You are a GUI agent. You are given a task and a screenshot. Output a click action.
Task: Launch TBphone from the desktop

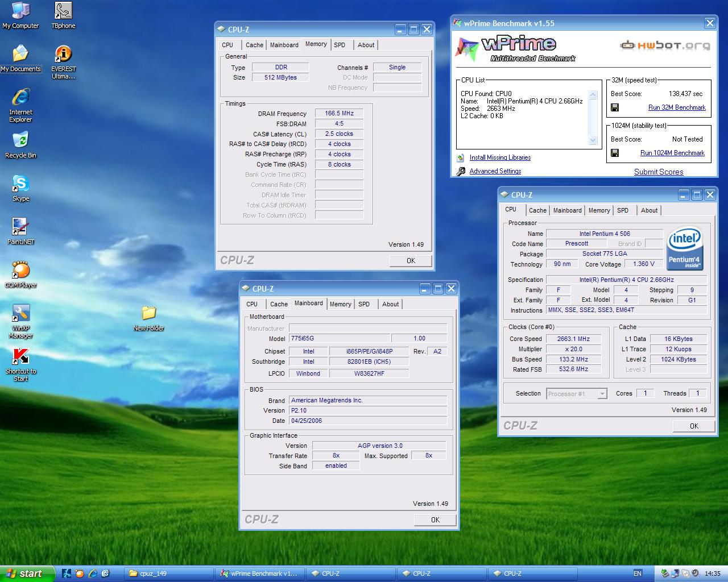(x=63, y=15)
